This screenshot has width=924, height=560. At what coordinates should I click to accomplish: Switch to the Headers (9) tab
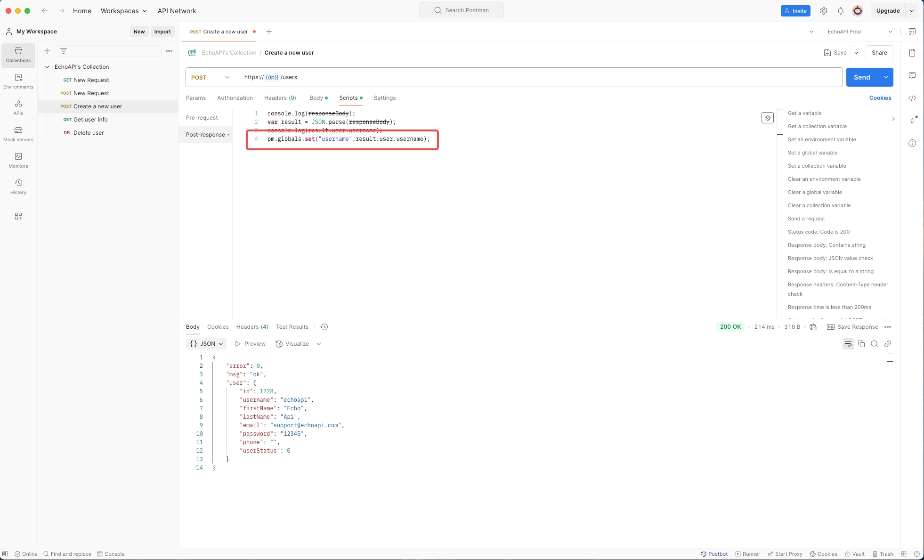click(x=280, y=98)
